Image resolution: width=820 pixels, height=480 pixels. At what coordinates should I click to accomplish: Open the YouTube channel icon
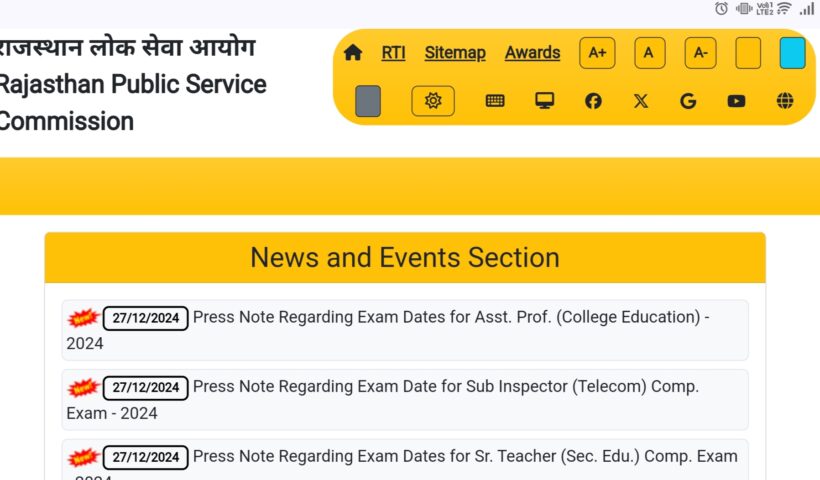point(737,101)
